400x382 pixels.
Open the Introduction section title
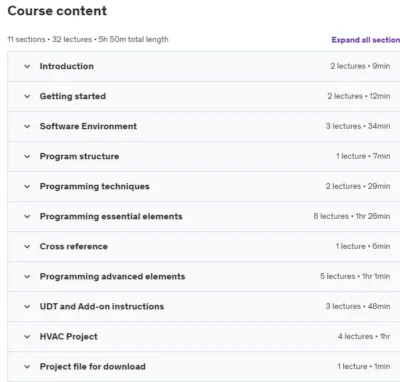[x=67, y=66]
